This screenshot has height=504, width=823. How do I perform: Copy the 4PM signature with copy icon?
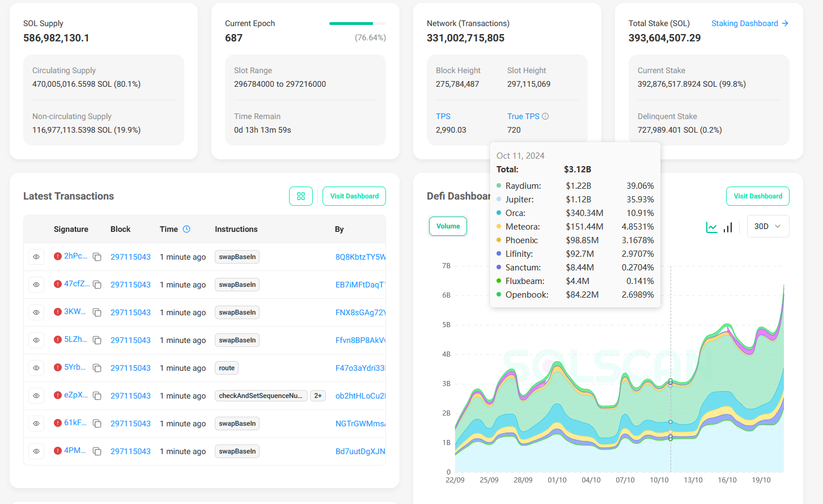click(x=97, y=451)
